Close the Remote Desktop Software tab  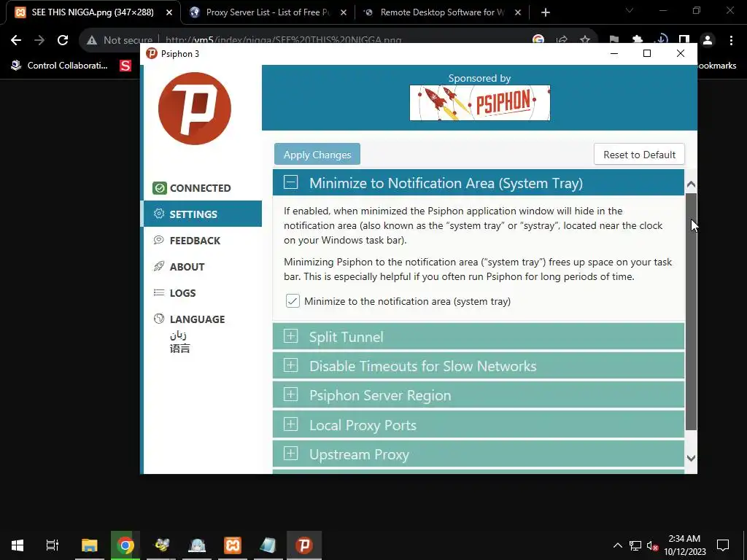tap(518, 13)
